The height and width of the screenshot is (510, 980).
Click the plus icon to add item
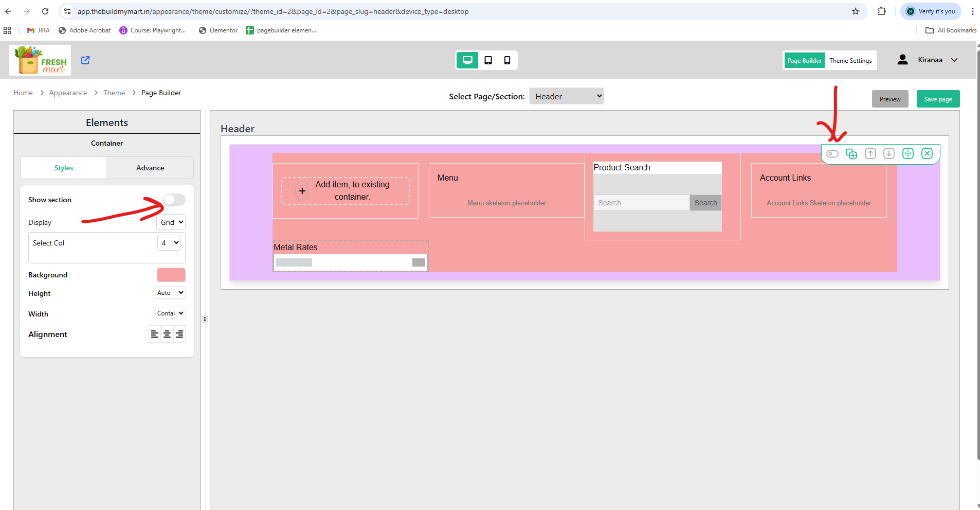[302, 191]
